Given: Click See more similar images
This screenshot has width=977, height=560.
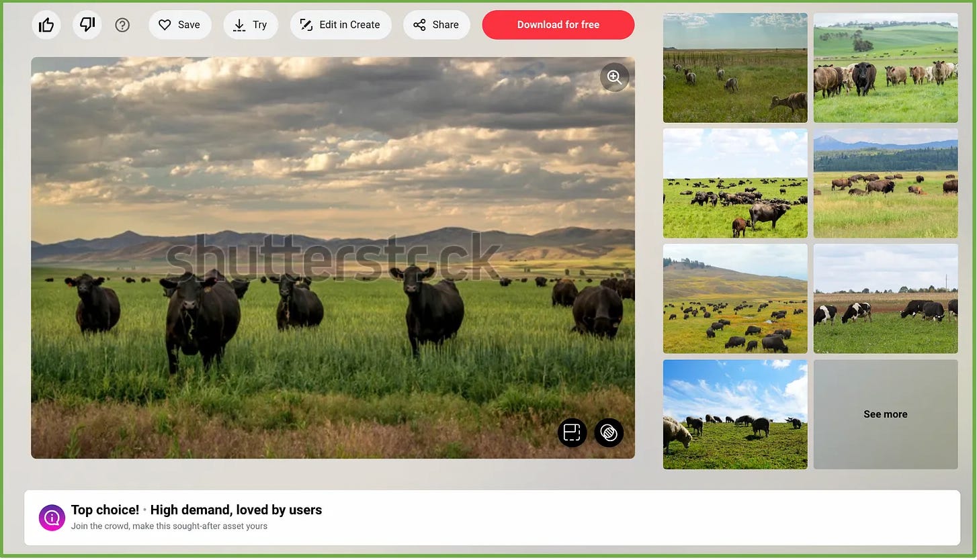Looking at the screenshot, I should point(886,414).
